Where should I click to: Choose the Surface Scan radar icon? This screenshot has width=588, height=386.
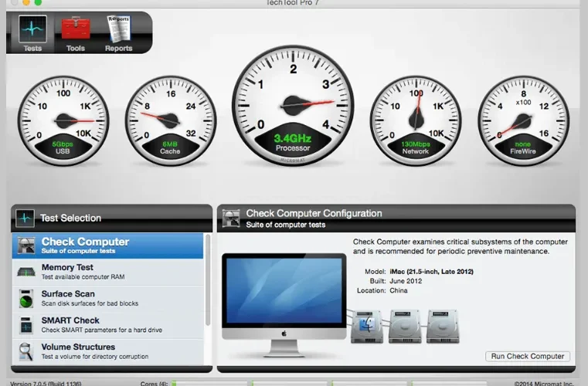(x=26, y=299)
